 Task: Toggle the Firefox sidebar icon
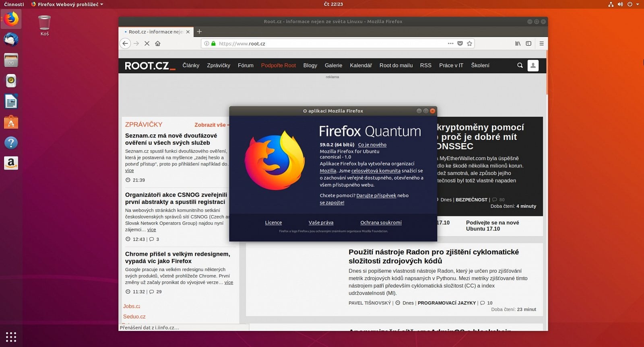[x=528, y=43]
